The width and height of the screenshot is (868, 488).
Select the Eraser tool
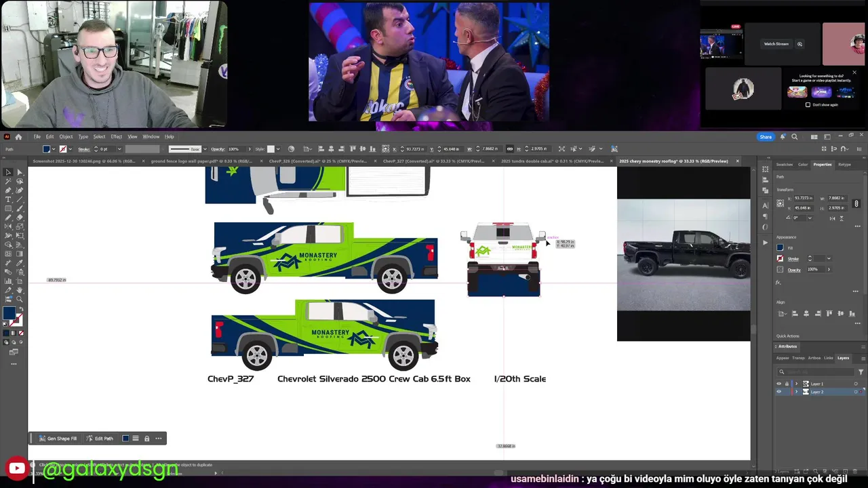coord(20,217)
